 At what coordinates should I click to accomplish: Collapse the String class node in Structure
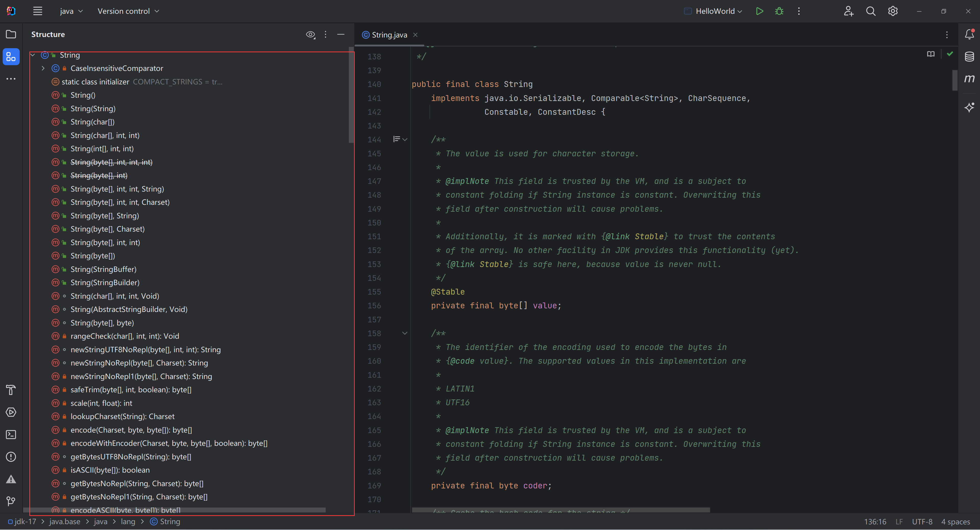click(x=33, y=55)
